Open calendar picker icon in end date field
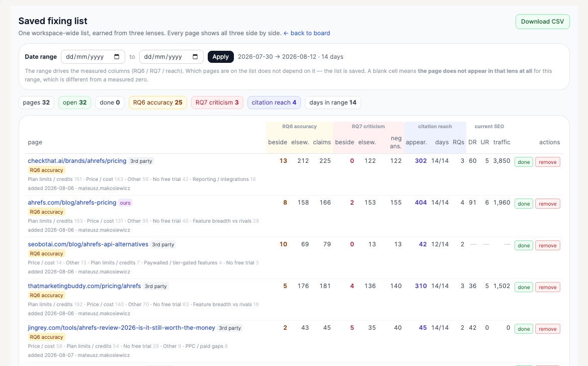The height and width of the screenshot is (366, 588). pos(195,57)
